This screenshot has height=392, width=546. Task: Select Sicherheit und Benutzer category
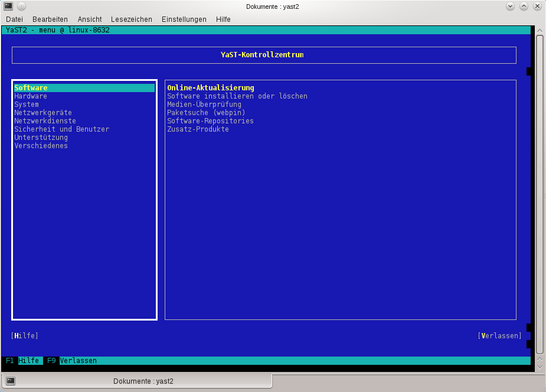62,129
